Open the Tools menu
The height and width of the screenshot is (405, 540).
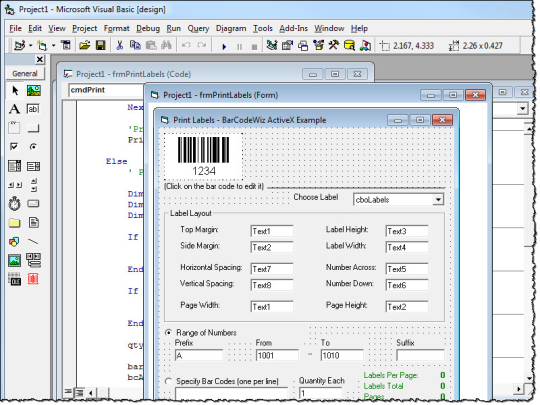point(263,28)
